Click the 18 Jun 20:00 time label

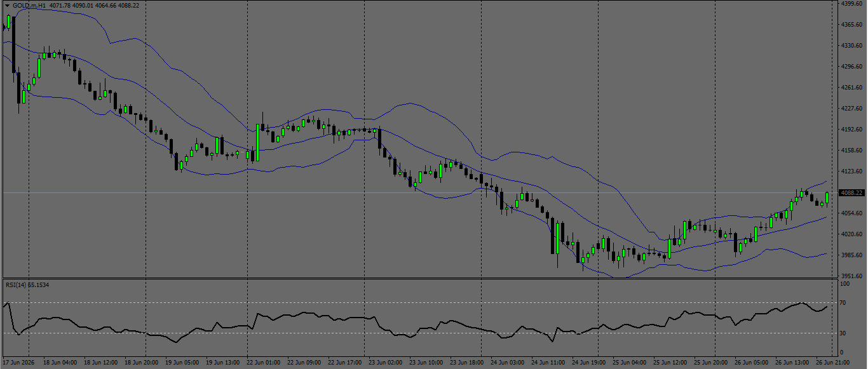coord(142,362)
